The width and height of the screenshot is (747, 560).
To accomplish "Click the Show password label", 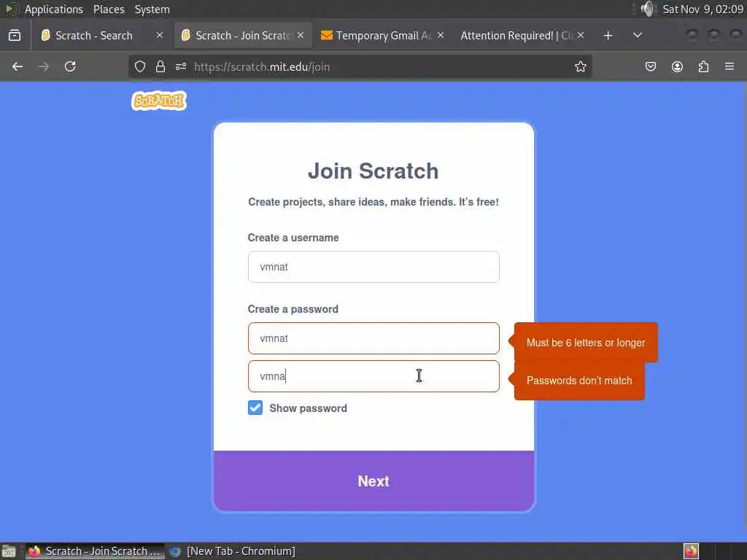I will point(309,408).
